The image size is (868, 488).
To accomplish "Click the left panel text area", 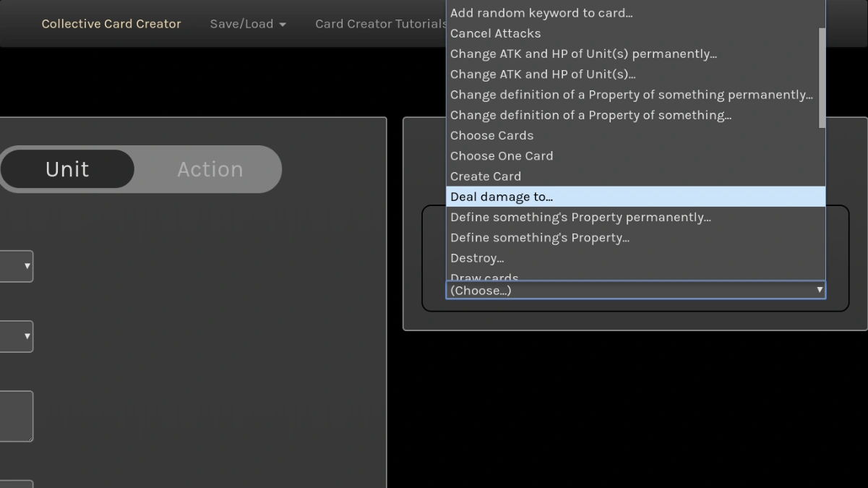I will (16, 416).
